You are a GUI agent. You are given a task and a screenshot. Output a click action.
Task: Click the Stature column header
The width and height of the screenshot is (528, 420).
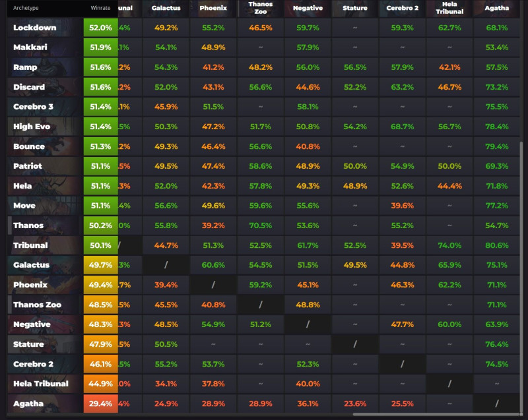[x=355, y=8]
